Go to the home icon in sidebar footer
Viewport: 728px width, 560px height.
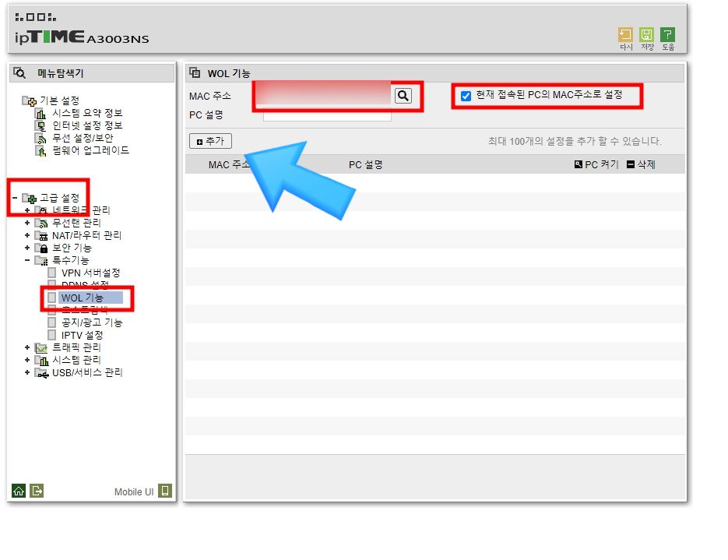point(19,491)
